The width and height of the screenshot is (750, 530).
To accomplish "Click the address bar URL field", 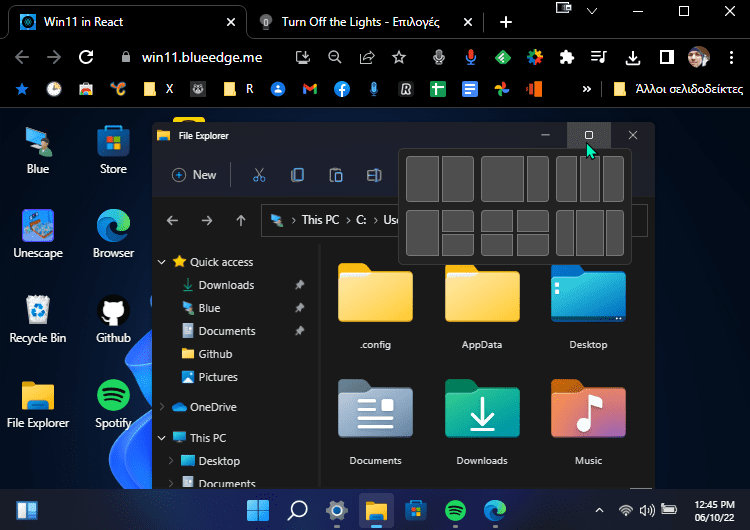I will pos(202,57).
